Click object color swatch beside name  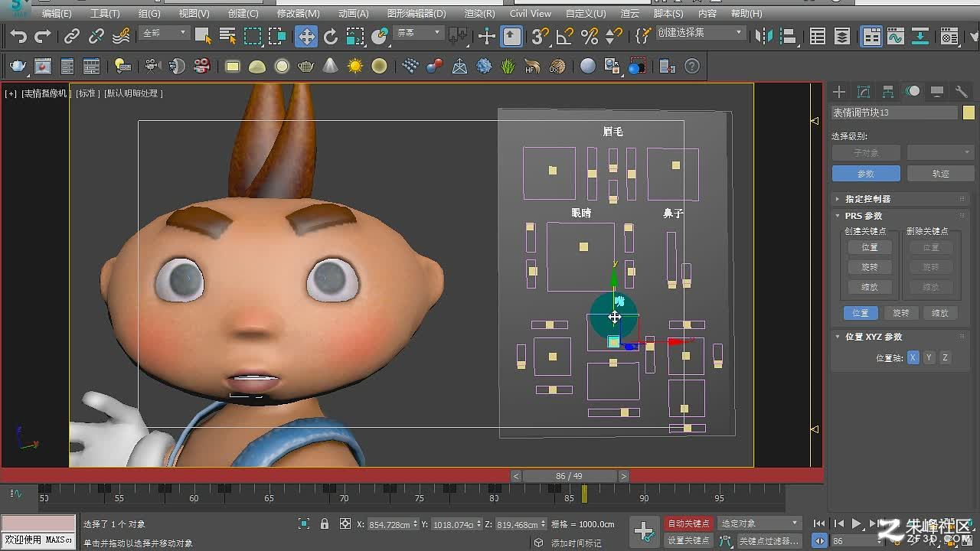tap(969, 112)
